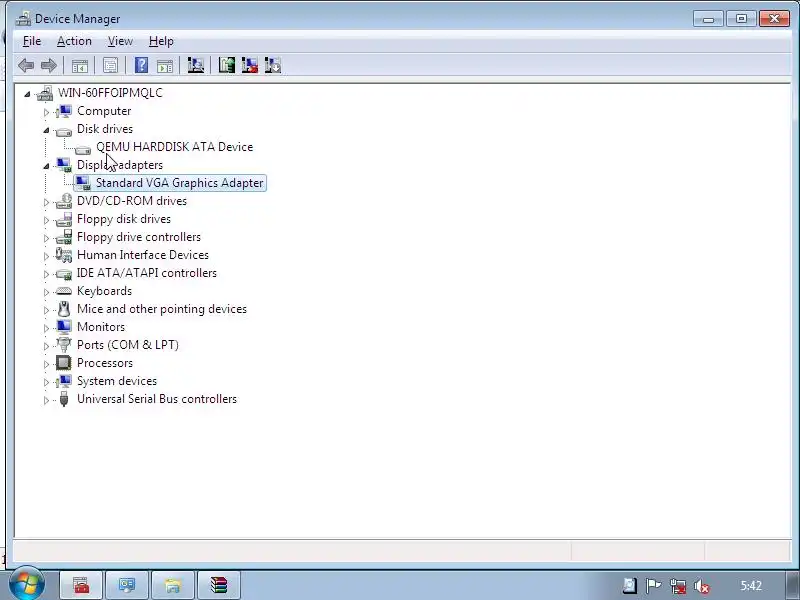Select the System devices label

coord(117,381)
